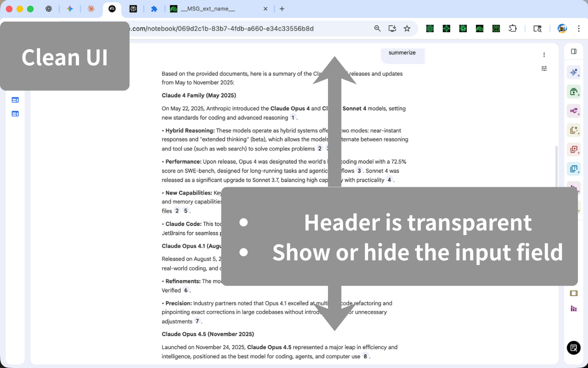Open the Chrome Extensions puzzle menu

point(513,29)
